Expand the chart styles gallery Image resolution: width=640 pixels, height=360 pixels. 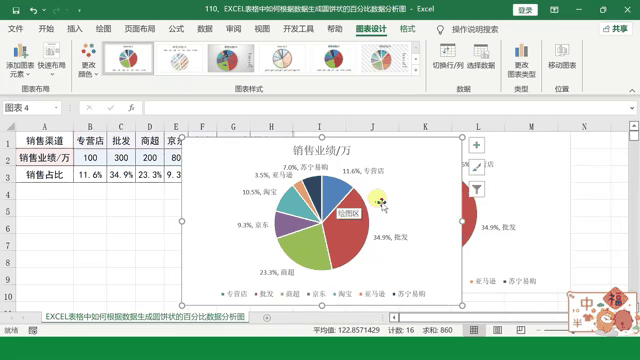[416, 70]
